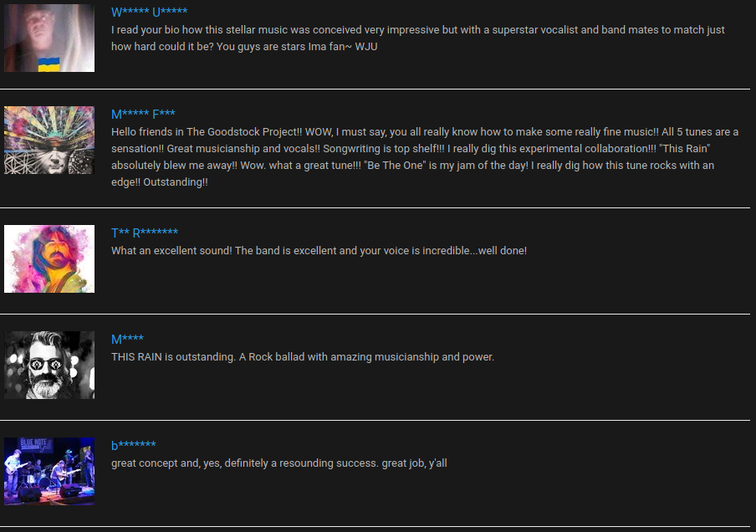Open the M***** F*** commenter profile link
The width and height of the screenshot is (756, 532).
pos(143,115)
